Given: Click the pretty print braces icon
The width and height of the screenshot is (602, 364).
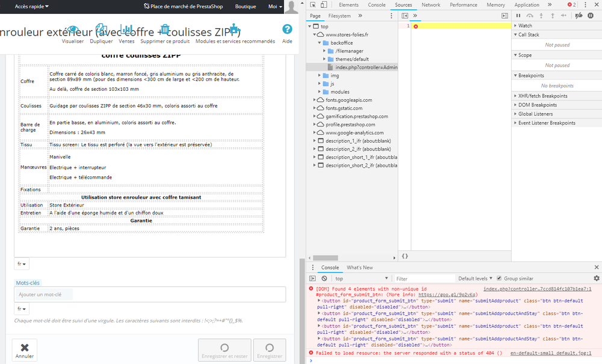Looking at the screenshot, I should click(405, 256).
